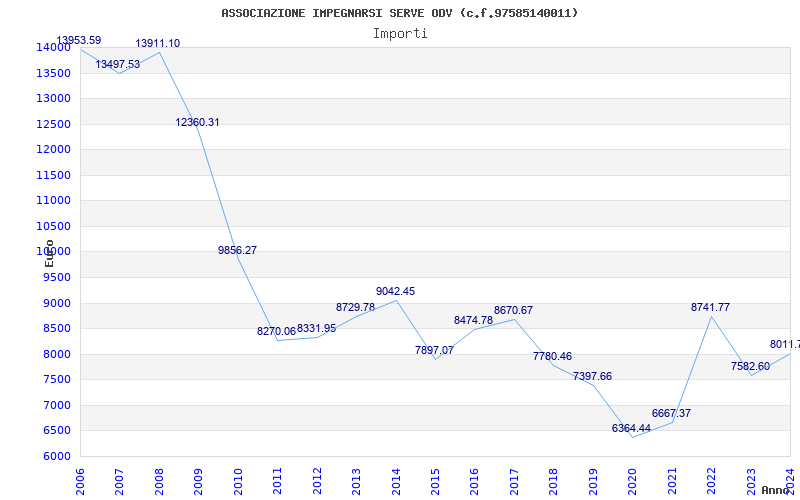Click the y-axis value 8500

pos(57,329)
